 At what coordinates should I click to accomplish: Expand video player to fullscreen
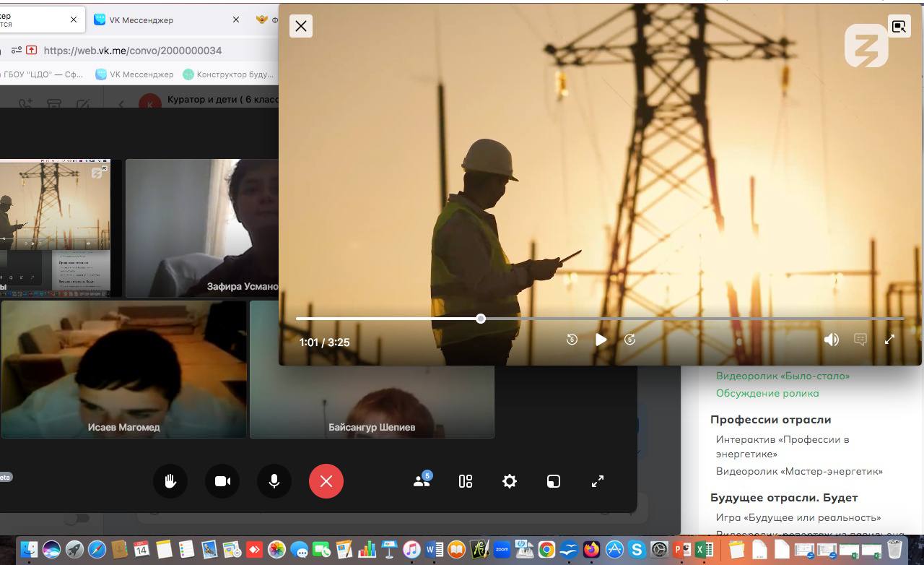pos(889,340)
